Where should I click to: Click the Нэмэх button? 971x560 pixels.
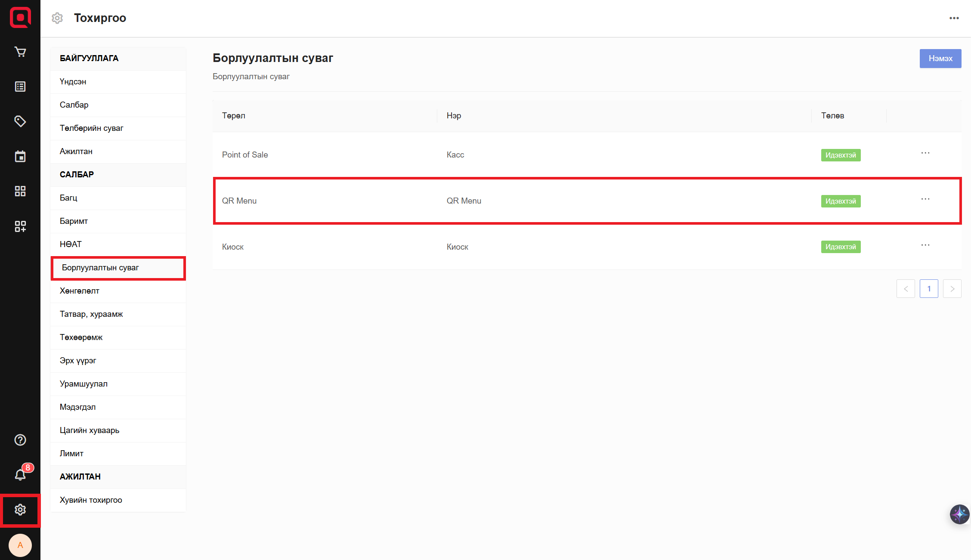click(x=940, y=59)
